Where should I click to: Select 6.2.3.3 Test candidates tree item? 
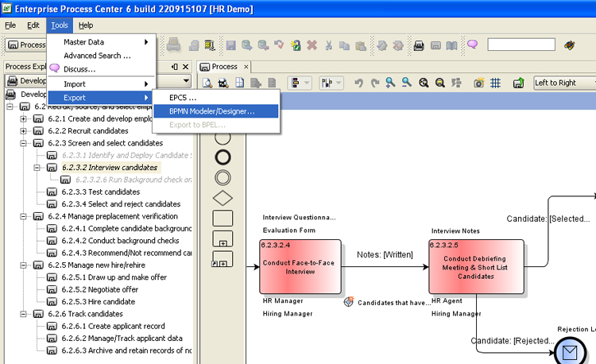click(x=100, y=192)
